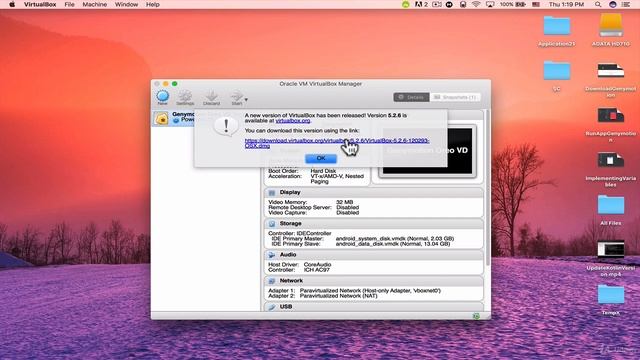The width and height of the screenshot is (640, 360).
Task: Click the status bar icon in the manager window
Action: point(476,316)
